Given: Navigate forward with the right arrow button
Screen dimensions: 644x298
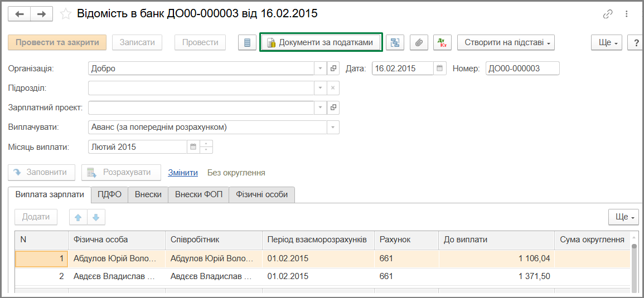Looking at the screenshot, I should [41, 14].
